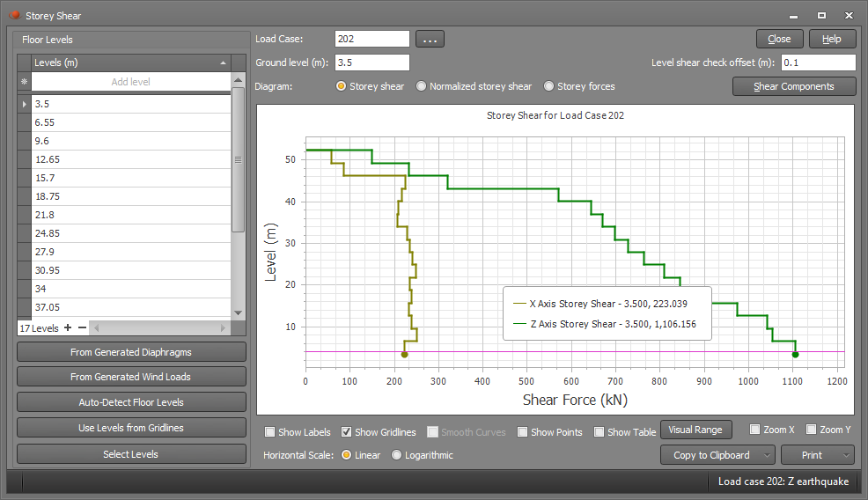Screen dimensions: 868x500
Task: Click Auto-Detect Floor Levels button
Action: (131, 402)
